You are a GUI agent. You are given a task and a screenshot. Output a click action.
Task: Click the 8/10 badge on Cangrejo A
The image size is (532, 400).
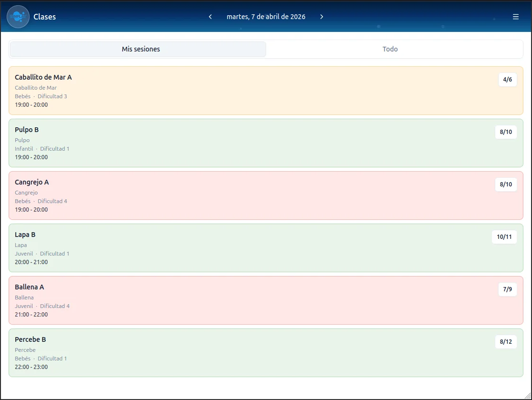point(505,185)
